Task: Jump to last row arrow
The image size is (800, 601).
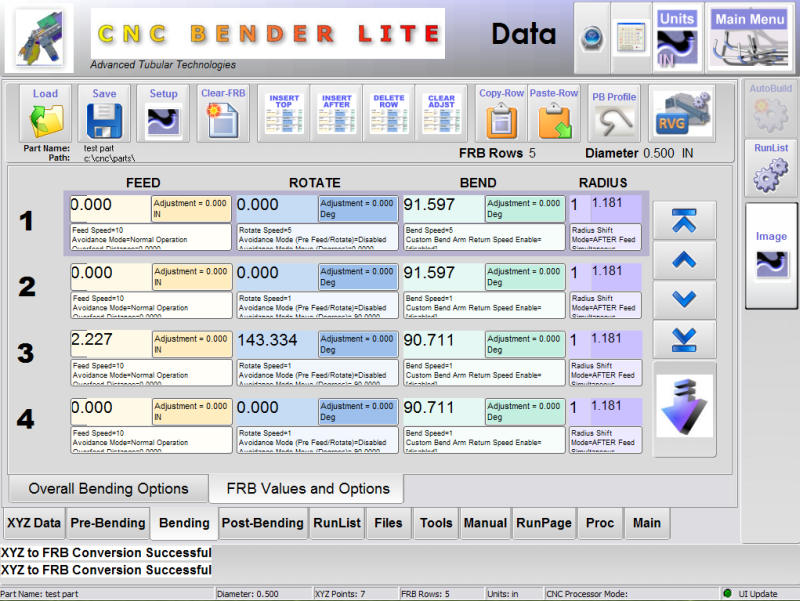Action: pyautogui.click(x=684, y=339)
